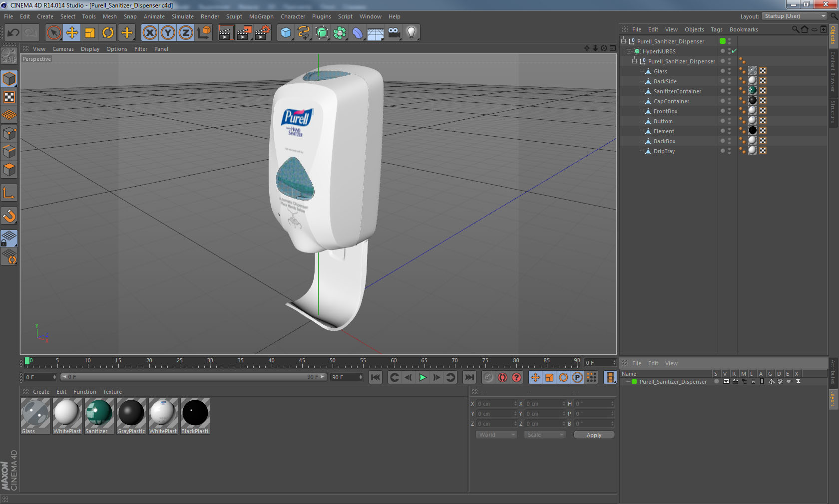Activate the Scale tool
This screenshot has height=504, width=839.
90,33
